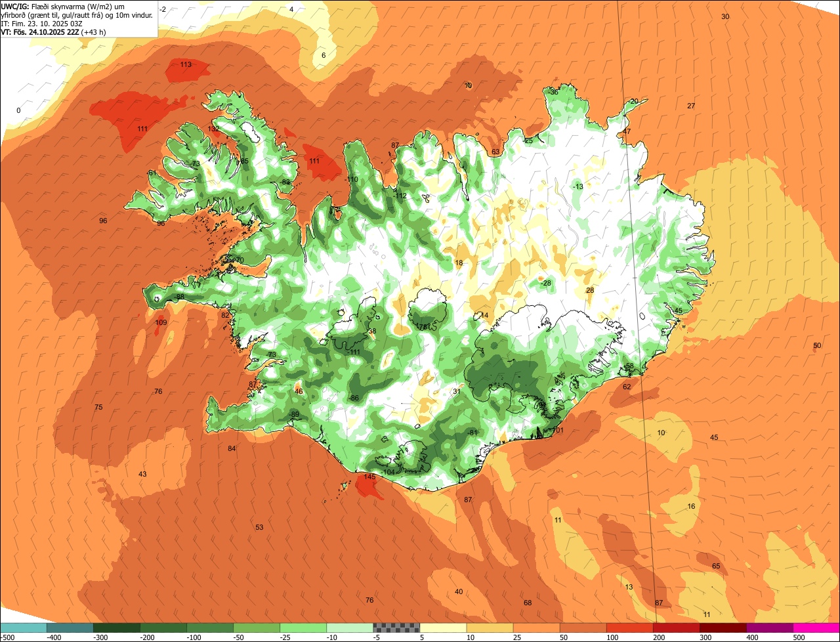
Task: Click the map value '18' in the central highlands
Action: [459, 263]
